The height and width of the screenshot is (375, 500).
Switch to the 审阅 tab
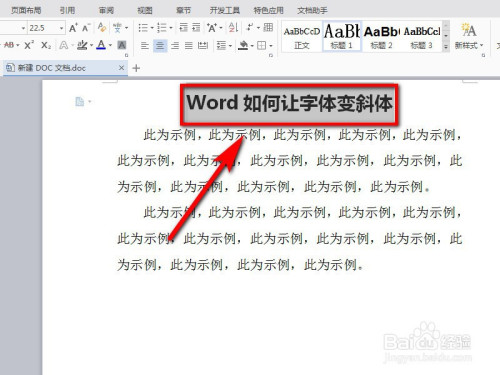(x=106, y=11)
